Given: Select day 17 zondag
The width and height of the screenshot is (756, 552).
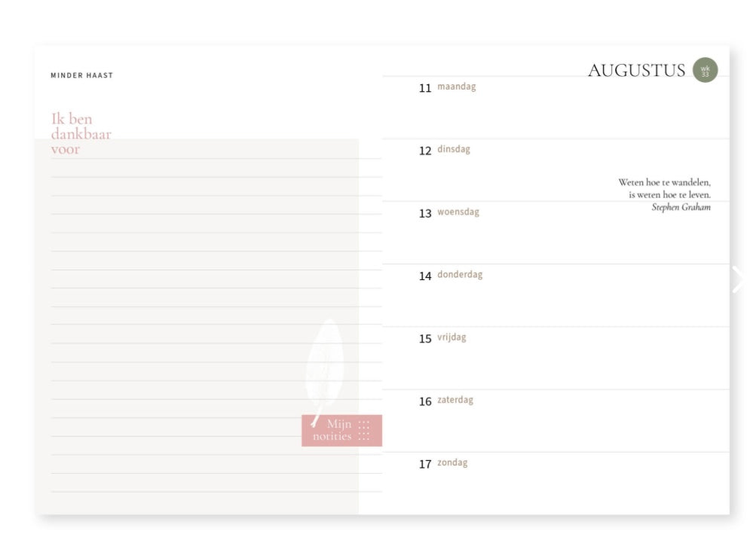Looking at the screenshot, I should pyautogui.click(x=443, y=463).
